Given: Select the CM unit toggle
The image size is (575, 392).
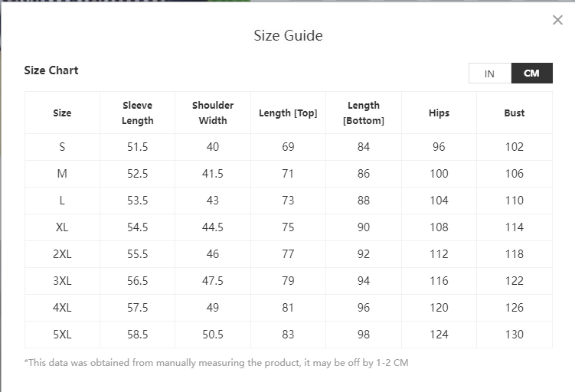Looking at the screenshot, I should pyautogui.click(x=531, y=73).
